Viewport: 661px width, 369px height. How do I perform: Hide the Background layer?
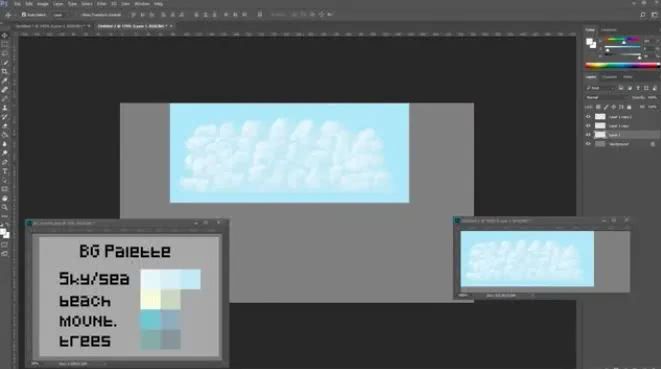tap(588, 144)
